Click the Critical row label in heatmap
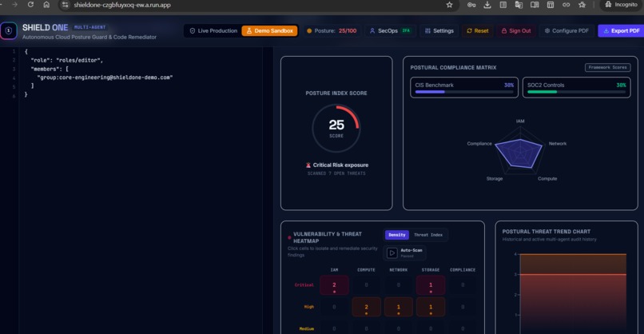The width and height of the screenshot is (644, 334). pyautogui.click(x=304, y=285)
